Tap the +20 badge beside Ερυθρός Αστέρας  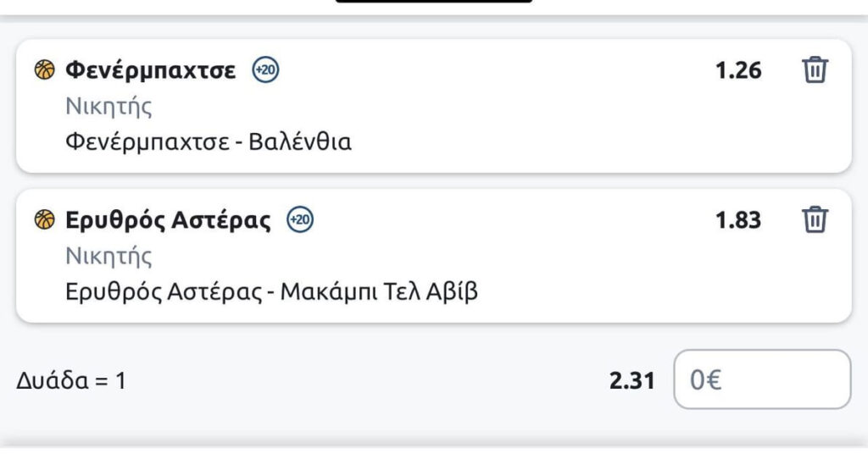tap(300, 221)
